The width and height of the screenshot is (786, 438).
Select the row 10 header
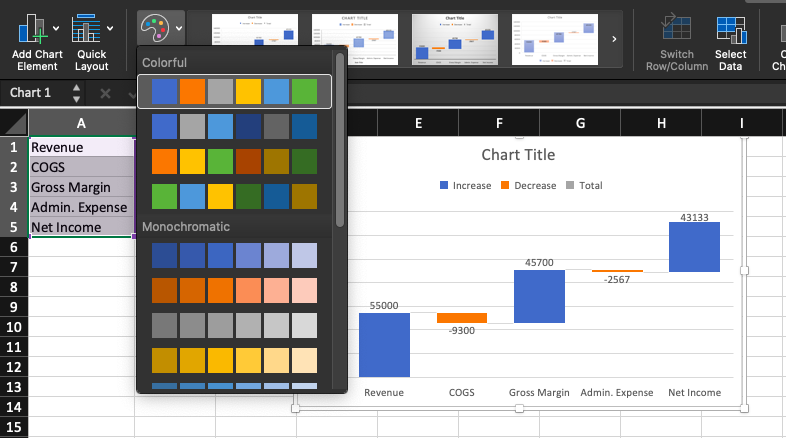[x=14, y=327]
